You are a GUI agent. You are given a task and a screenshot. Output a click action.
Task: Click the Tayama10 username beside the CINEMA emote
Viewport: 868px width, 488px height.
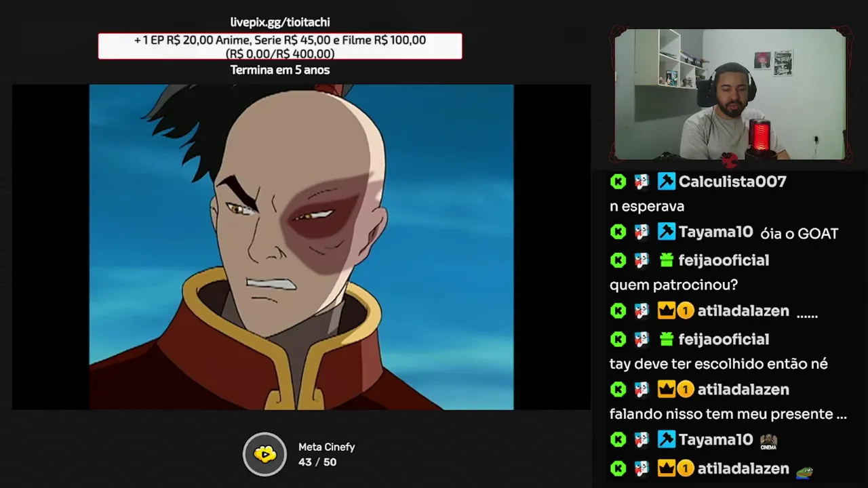tap(715, 441)
